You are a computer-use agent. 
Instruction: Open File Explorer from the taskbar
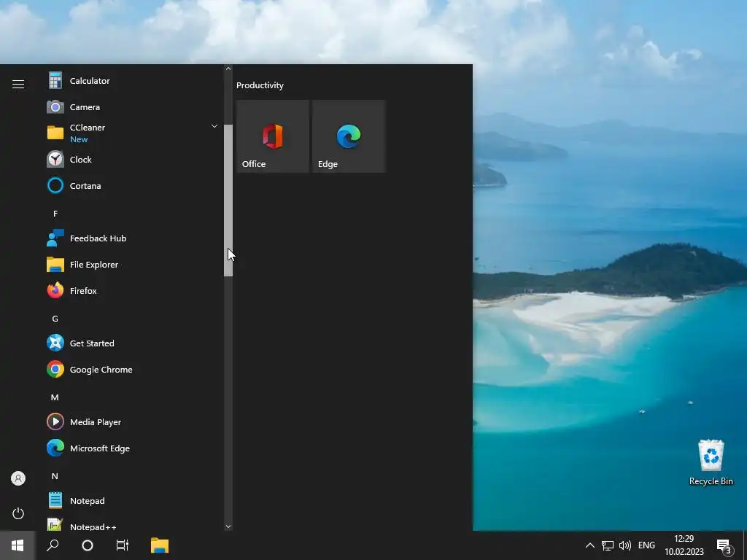(160, 545)
